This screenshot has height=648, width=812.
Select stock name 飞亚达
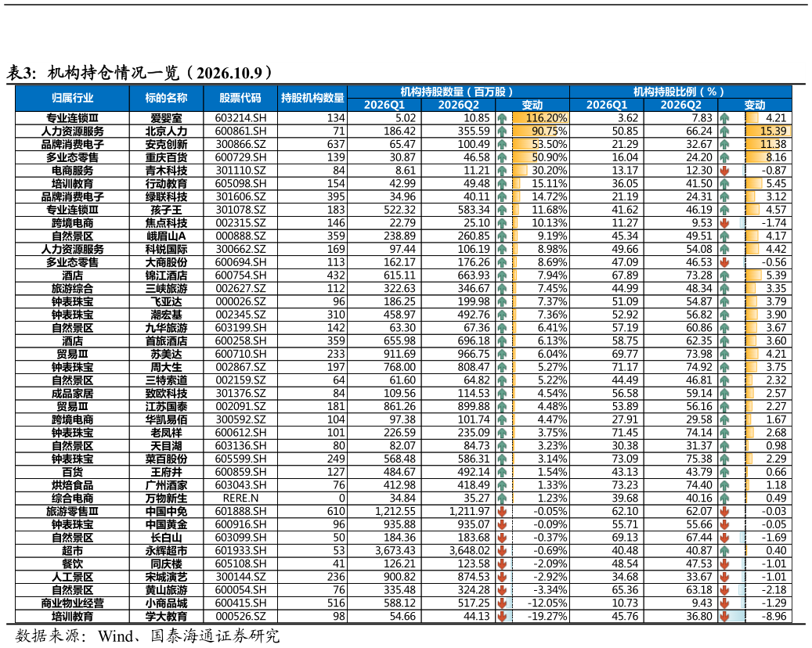tap(166, 302)
